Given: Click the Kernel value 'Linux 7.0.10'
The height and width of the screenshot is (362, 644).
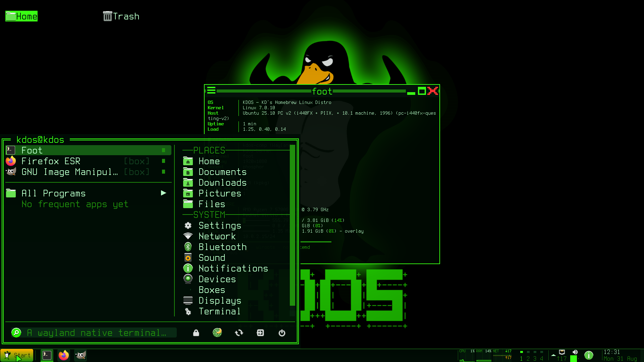Looking at the screenshot, I should (259, 108).
